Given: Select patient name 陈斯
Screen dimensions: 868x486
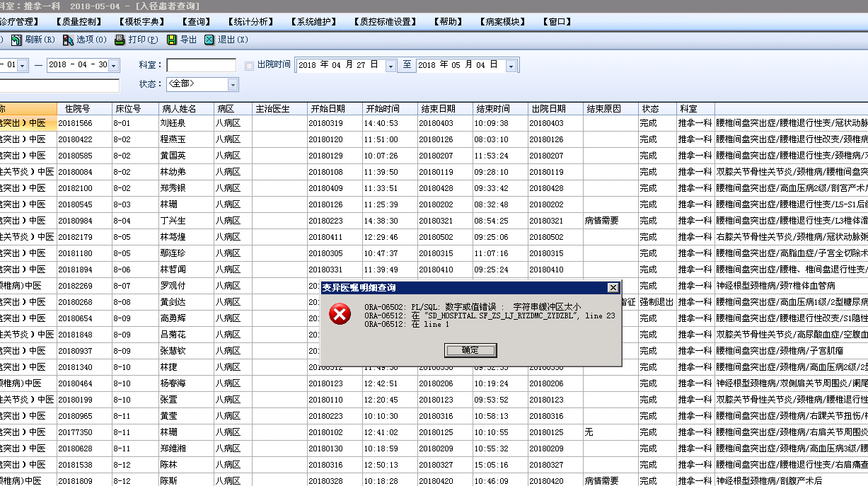Looking at the screenshot, I should pos(168,481).
